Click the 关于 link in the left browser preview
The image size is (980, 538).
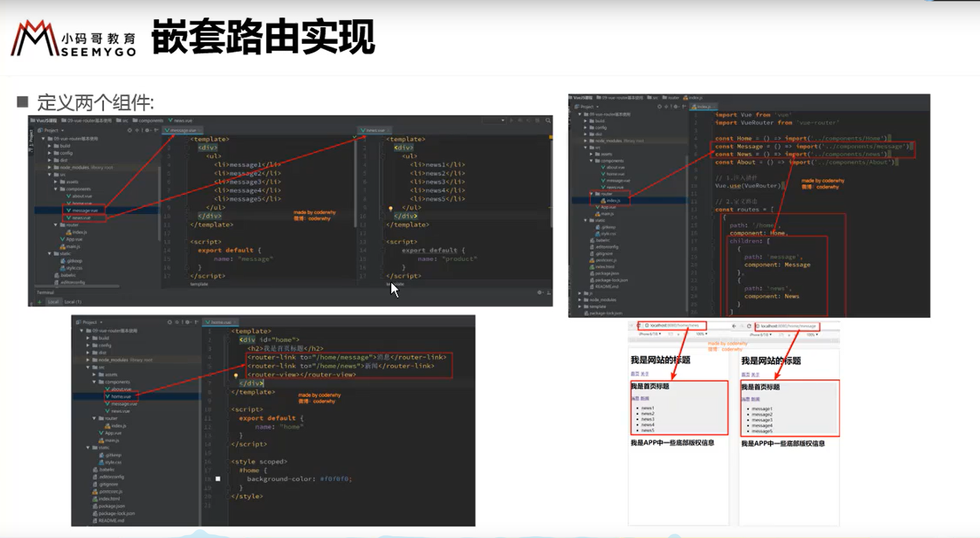pyautogui.click(x=644, y=374)
